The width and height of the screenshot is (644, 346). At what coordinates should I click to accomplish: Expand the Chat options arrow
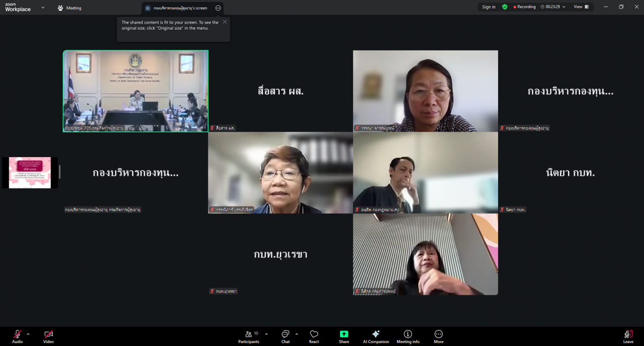click(297, 334)
